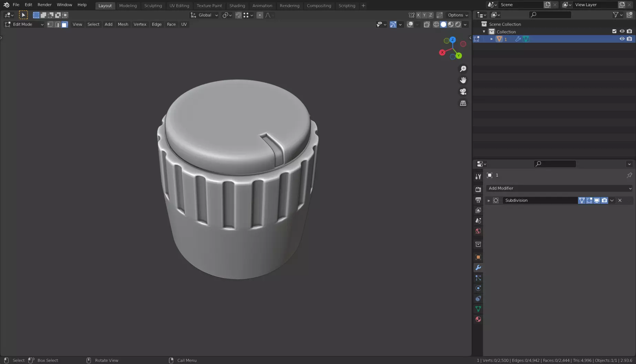Viewport: 636px width, 364px height.
Task: Expand the Subdivision modifier panel
Action: pos(489,200)
